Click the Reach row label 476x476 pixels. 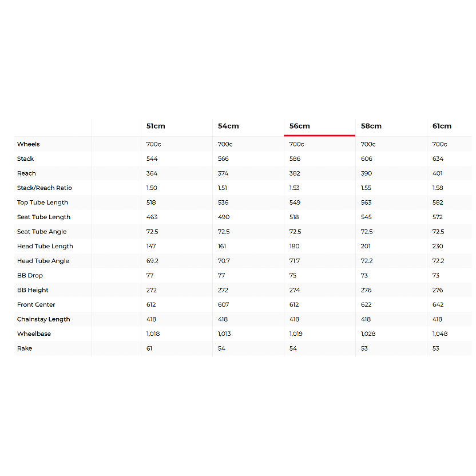tap(26, 173)
